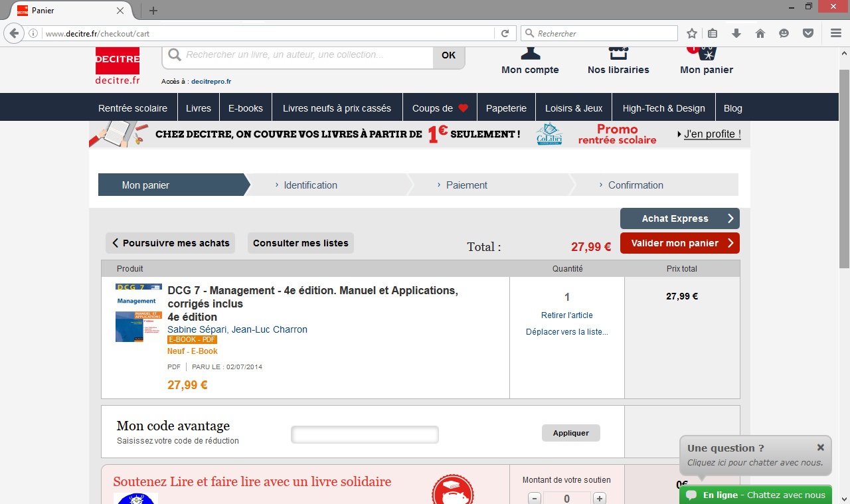Click Consulter mes listes button

(301, 243)
